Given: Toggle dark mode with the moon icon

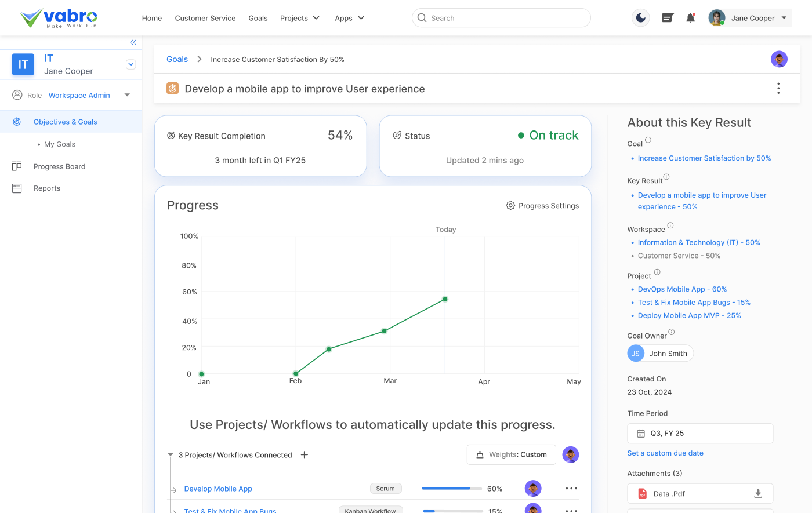Looking at the screenshot, I should tap(640, 18).
